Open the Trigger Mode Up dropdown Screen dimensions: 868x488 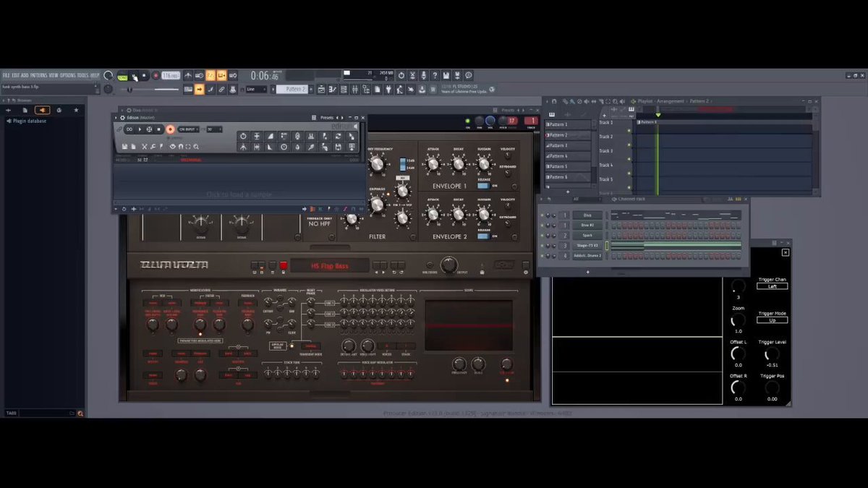(x=773, y=320)
